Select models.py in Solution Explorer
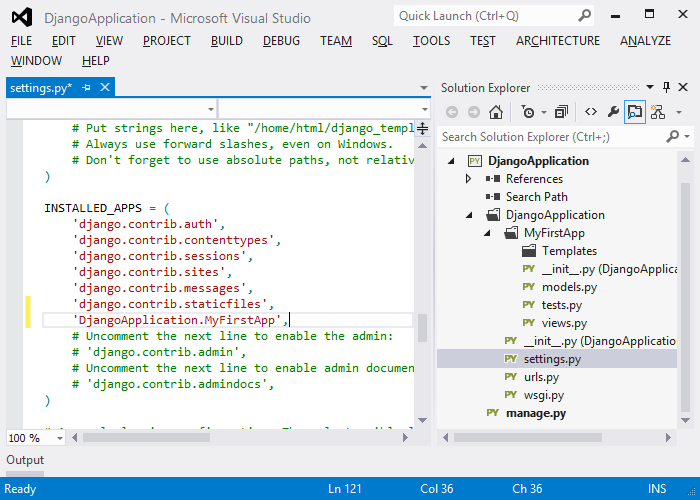The height and width of the screenshot is (500, 700). pos(569,287)
